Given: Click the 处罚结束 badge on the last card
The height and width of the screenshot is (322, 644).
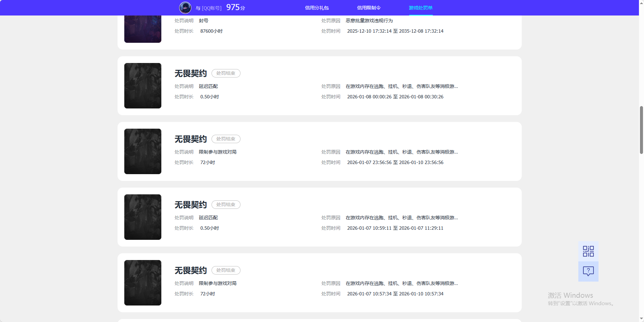Looking at the screenshot, I should [226, 270].
